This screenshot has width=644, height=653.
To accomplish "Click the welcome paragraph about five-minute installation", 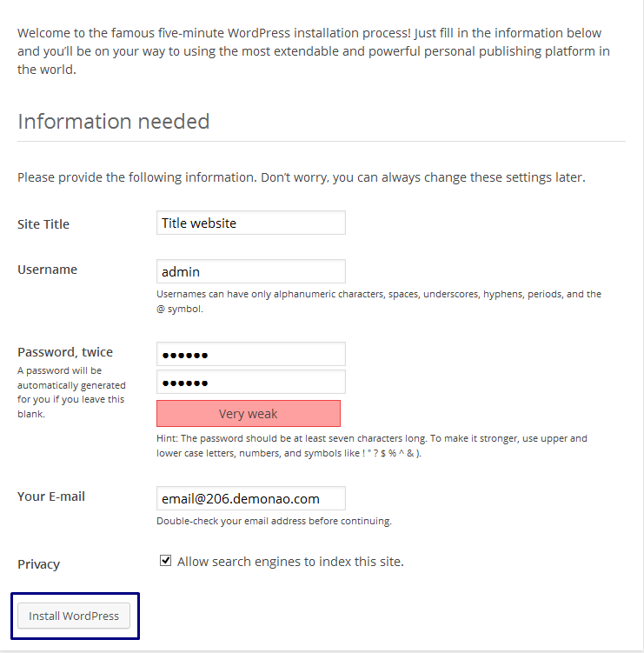I will click(313, 51).
